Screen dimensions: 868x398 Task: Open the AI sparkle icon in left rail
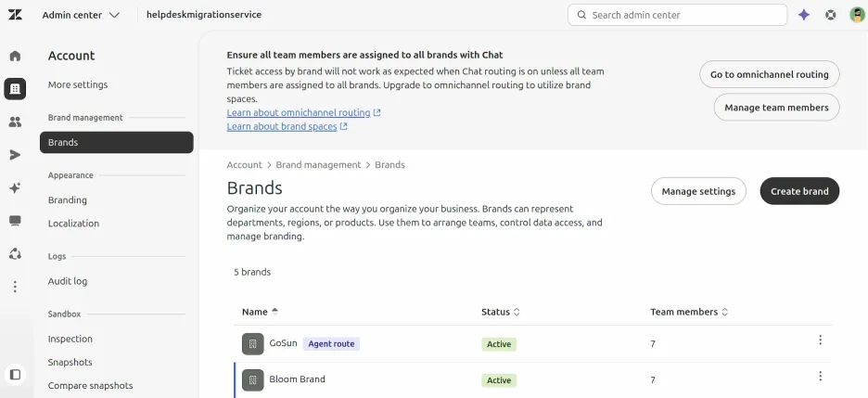click(x=15, y=188)
